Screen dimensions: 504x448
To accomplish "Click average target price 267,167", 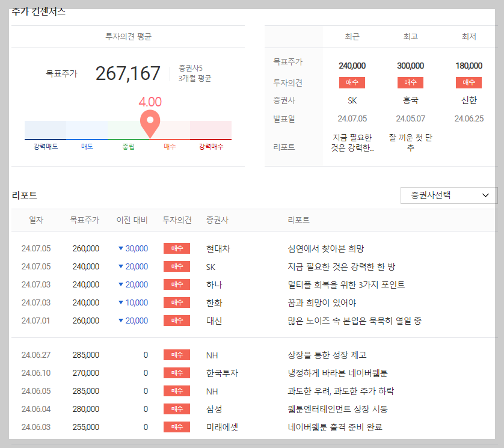I will pyautogui.click(x=128, y=73).
